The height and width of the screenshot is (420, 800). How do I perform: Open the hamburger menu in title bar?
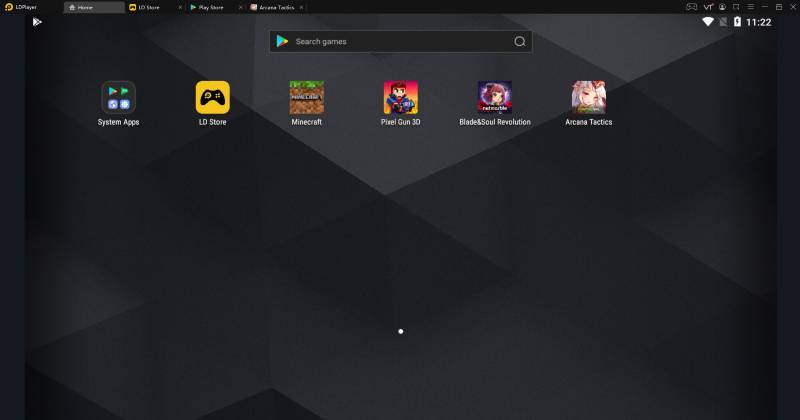click(x=751, y=7)
